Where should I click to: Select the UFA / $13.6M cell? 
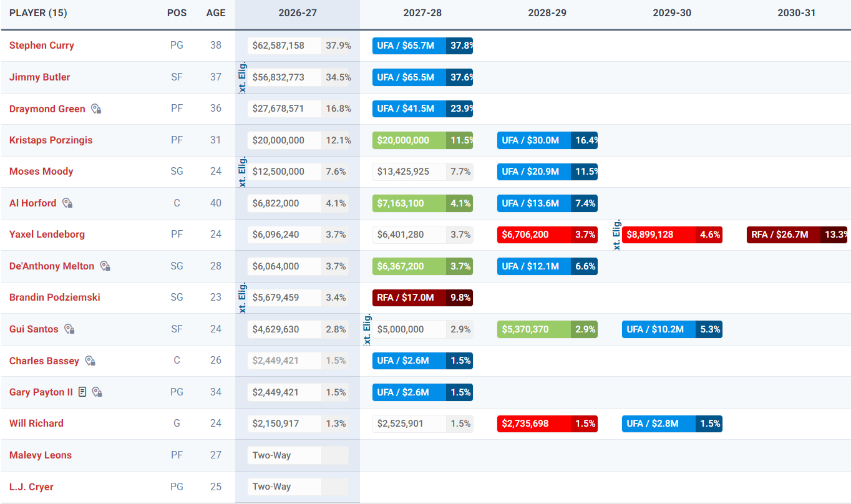(x=547, y=203)
